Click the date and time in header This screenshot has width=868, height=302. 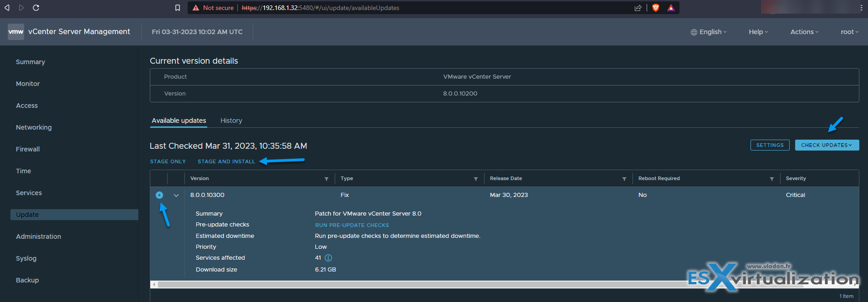point(197,32)
